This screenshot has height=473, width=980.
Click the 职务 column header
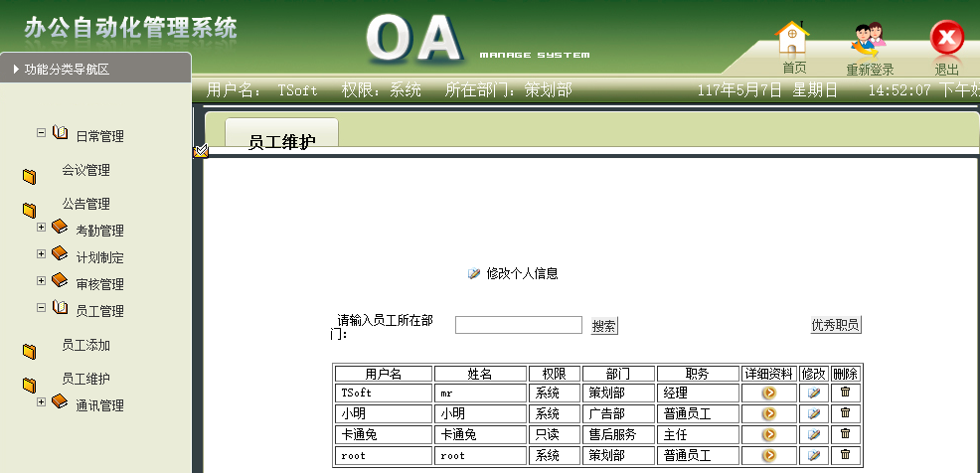point(698,374)
